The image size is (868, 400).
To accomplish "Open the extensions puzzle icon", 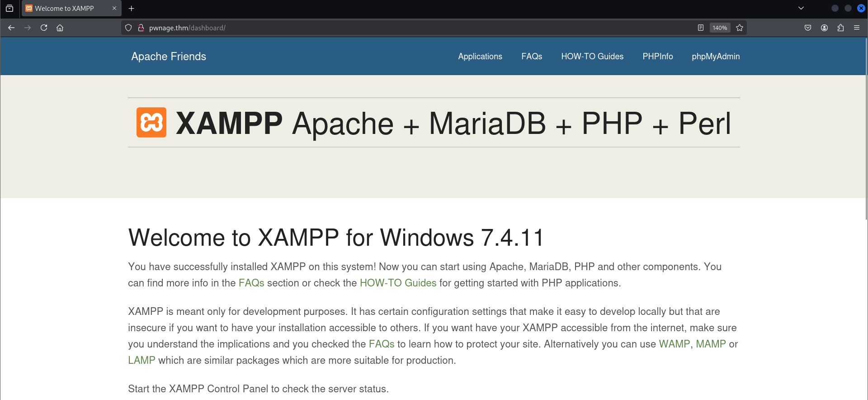I will pyautogui.click(x=840, y=28).
